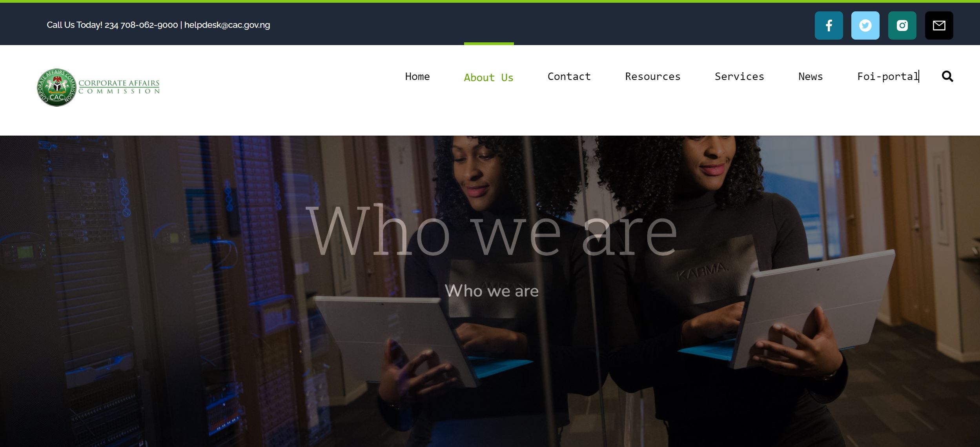The width and height of the screenshot is (980, 447).
Task: Click the black envelope mail icon
Action: (x=939, y=25)
